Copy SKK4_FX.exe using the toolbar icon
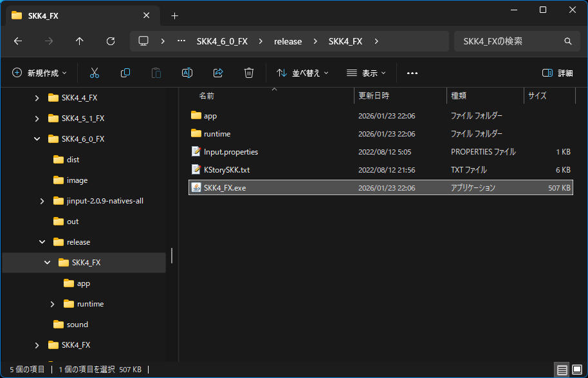This screenshot has width=588, height=378. 125,73
